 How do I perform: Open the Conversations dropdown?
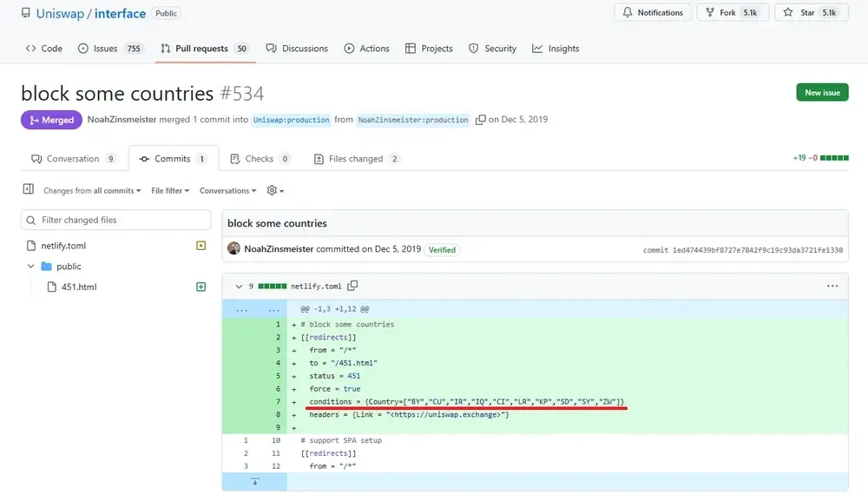(x=227, y=190)
